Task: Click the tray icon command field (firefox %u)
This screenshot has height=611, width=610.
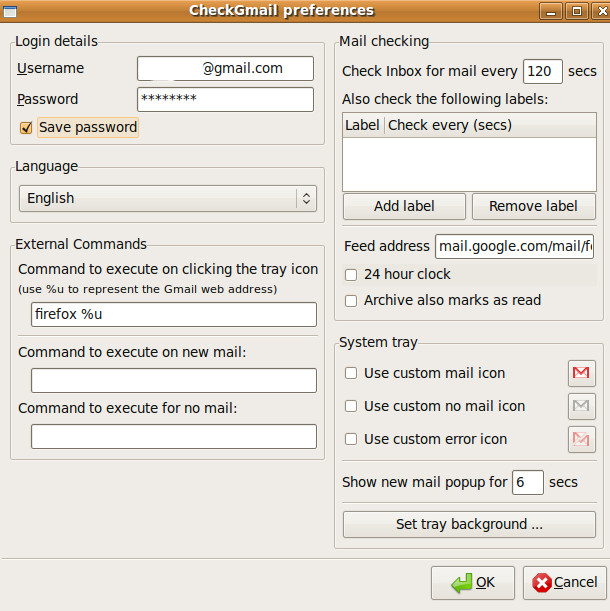Action: tap(174, 314)
